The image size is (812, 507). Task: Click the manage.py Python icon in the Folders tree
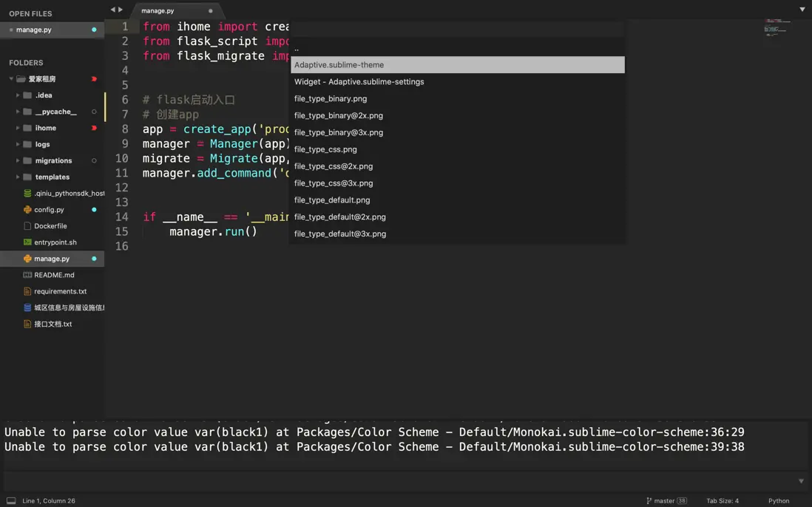[27, 259]
